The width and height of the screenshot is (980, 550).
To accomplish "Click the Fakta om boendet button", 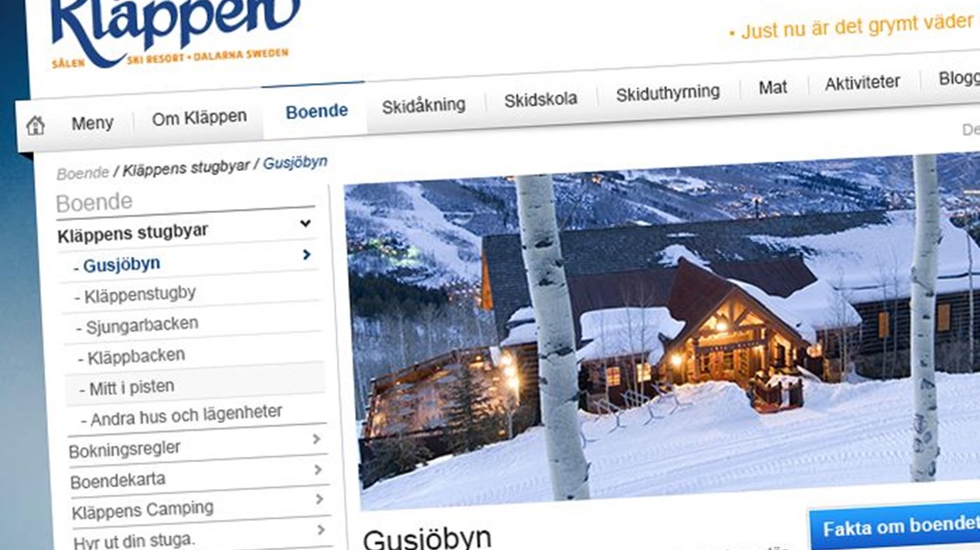I will 895,526.
